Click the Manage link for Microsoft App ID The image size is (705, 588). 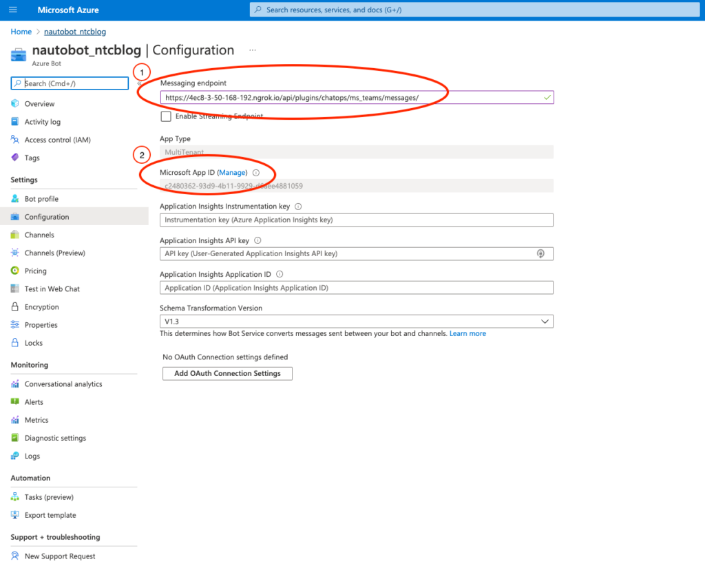click(232, 173)
